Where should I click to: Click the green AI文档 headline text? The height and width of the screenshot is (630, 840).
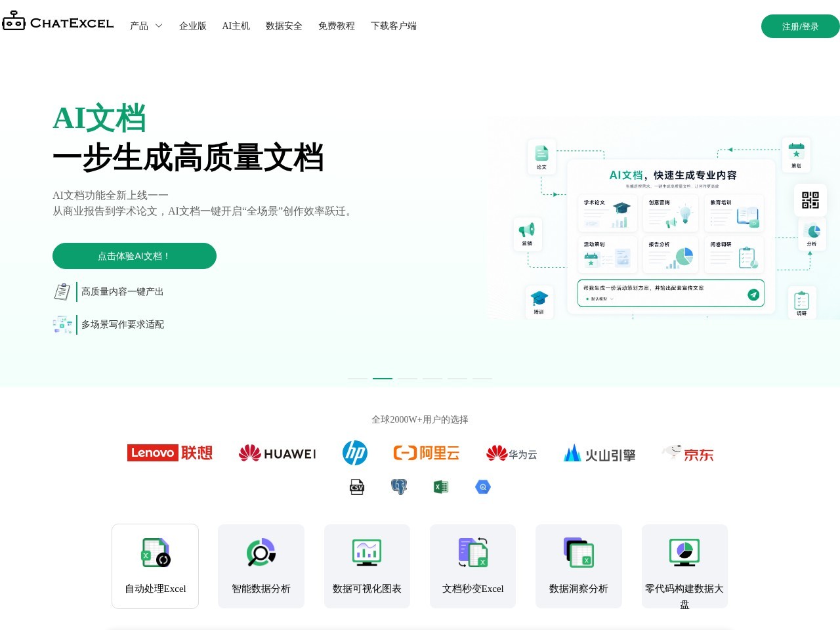pyautogui.click(x=99, y=119)
